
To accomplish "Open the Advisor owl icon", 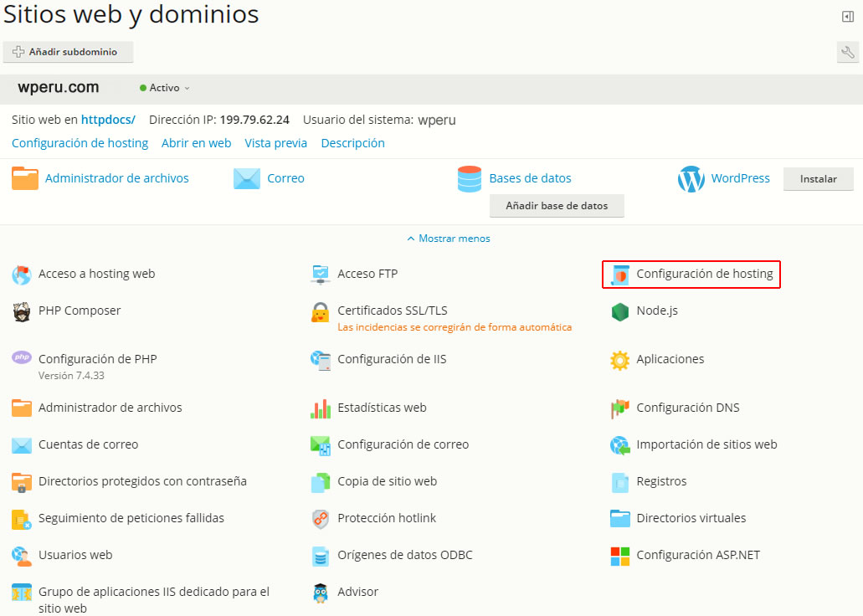I will [x=320, y=593].
